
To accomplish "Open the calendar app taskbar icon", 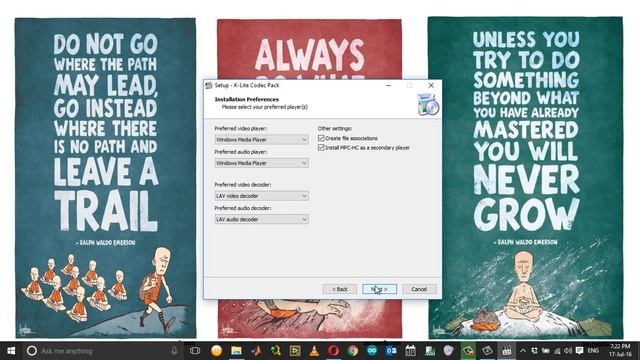I will pyautogui.click(x=410, y=351).
